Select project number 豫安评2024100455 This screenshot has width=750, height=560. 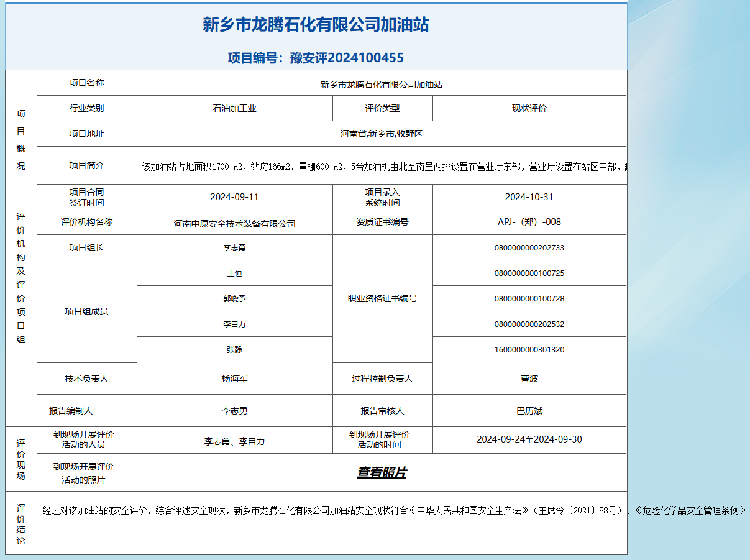(x=347, y=58)
